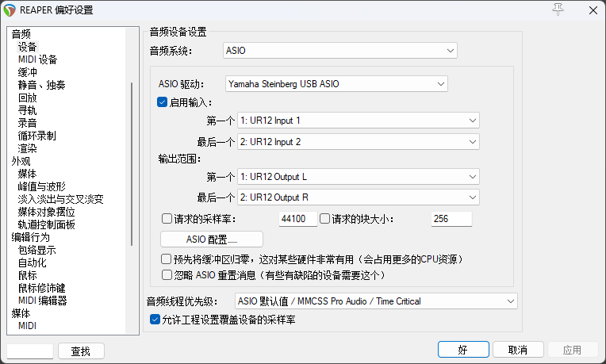Open the ASIO 驱动 Yamaha Steinberg dropdown
The width and height of the screenshot is (606, 364).
point(336,83)
